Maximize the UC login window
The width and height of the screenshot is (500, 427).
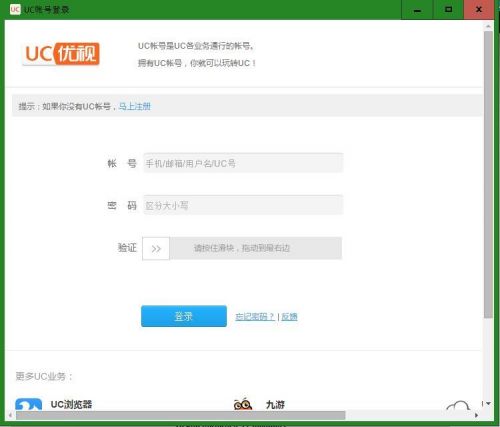(448, 10)
